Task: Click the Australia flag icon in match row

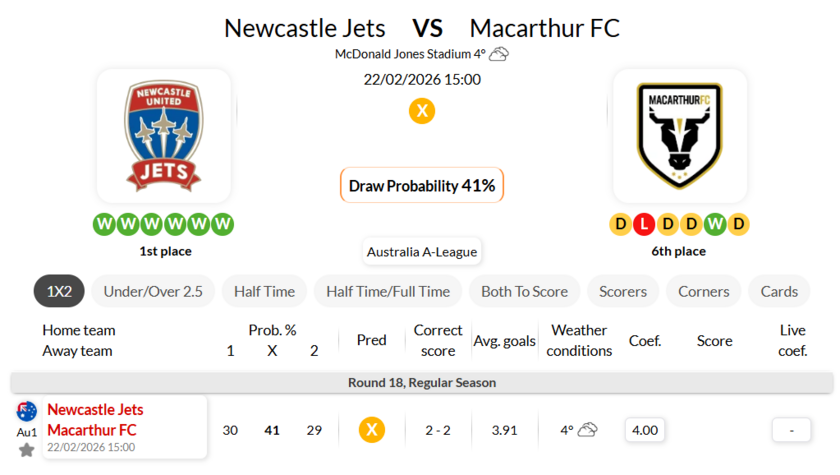Action: [x=27, y=411]
